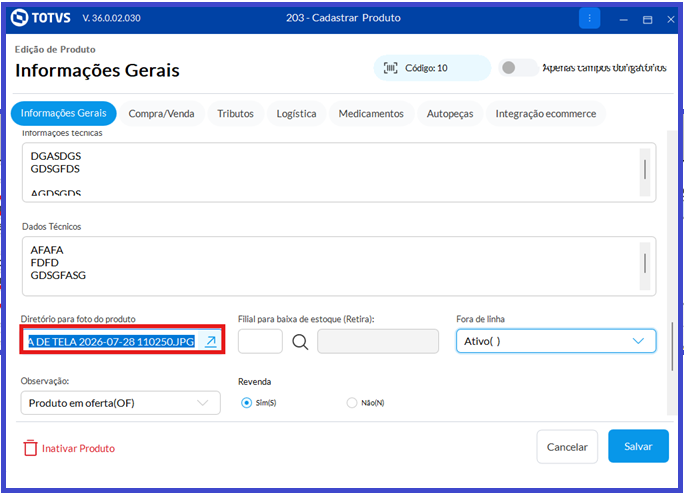
Task: Open the Observação dropdown Produto em oferta(OF)
Action: [120, 403]
